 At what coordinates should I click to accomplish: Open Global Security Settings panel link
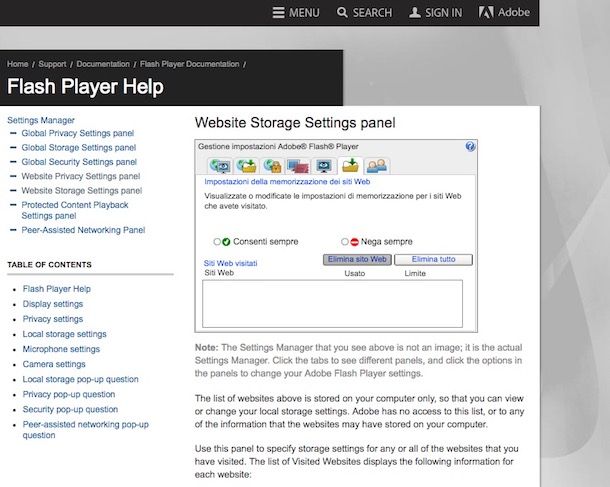coord(79,162)
